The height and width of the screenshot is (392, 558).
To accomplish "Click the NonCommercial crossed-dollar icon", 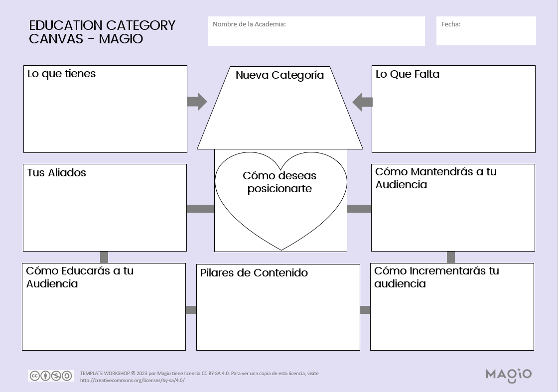I will click(x=56, y=375).
